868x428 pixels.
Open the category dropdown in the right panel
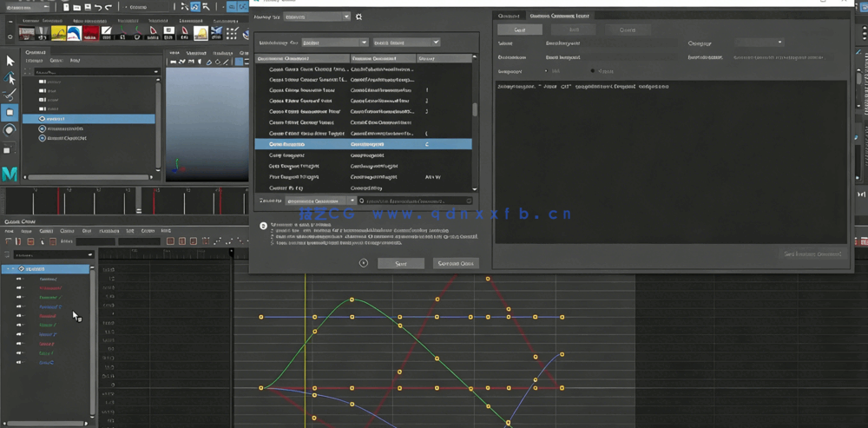[x=758, y=43]
